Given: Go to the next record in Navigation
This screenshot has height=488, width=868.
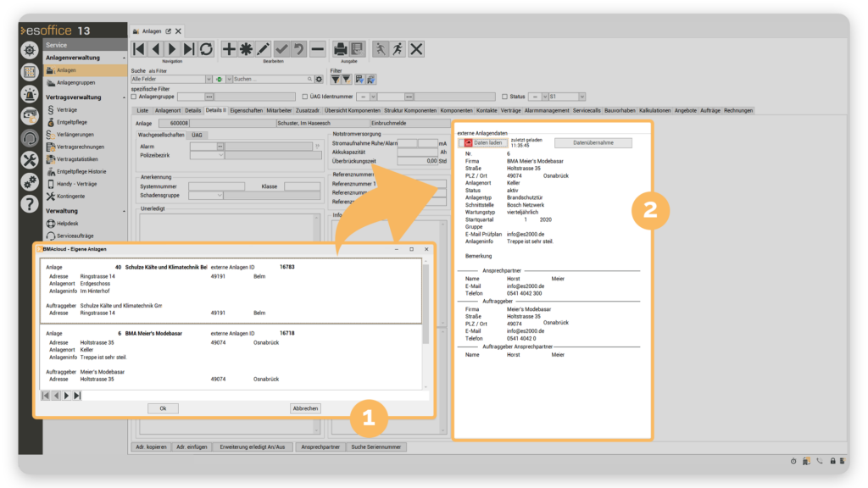Looking at the screenshot, I should [x=172, y=49].
